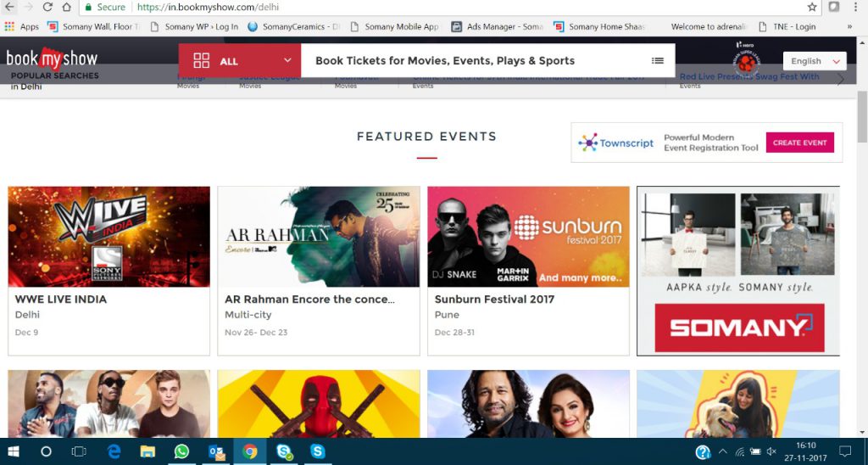The width and height of the screenshot is (868, 465).
Task: Click Red Live Presents Swag Fest link
Action: (749, 77)
